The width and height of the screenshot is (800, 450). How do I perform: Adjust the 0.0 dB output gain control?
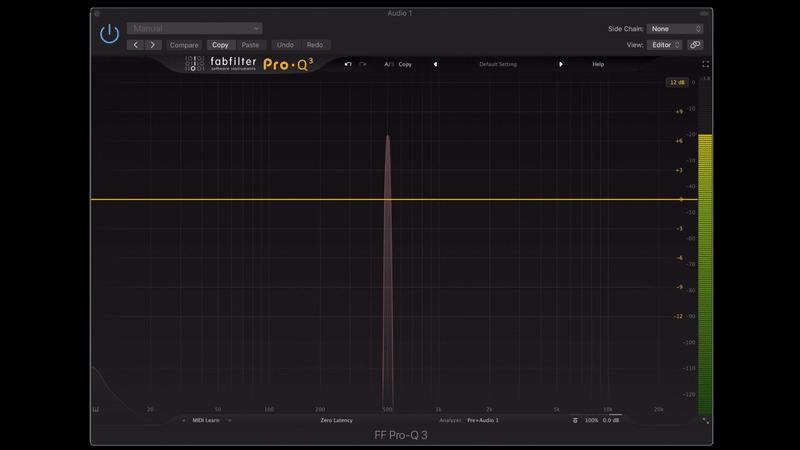point(611,420)
